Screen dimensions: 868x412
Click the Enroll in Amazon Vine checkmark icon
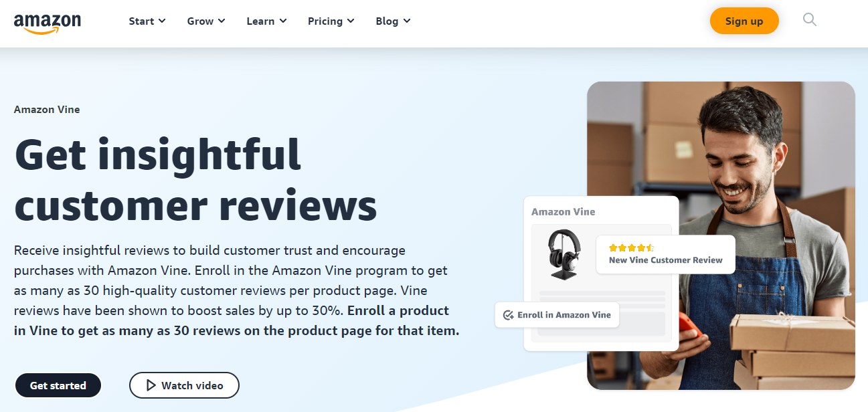coord(508,315)
